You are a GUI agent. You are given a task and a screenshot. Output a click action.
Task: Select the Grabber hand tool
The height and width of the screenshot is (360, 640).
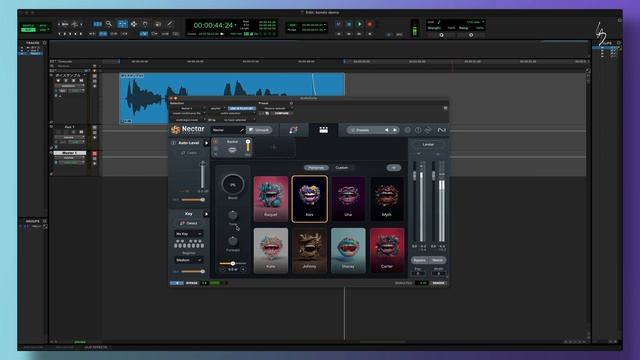[145, 24]
